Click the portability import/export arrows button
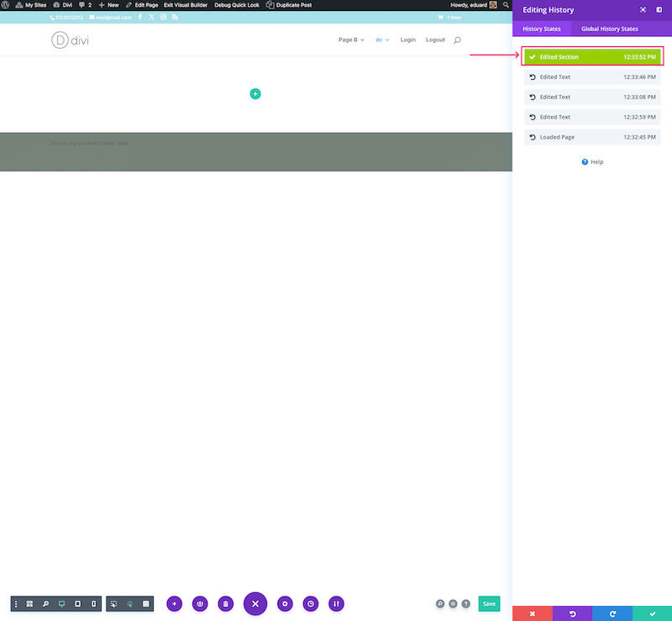This screenshot has width=672, height=621. click(x=337, y=604)
